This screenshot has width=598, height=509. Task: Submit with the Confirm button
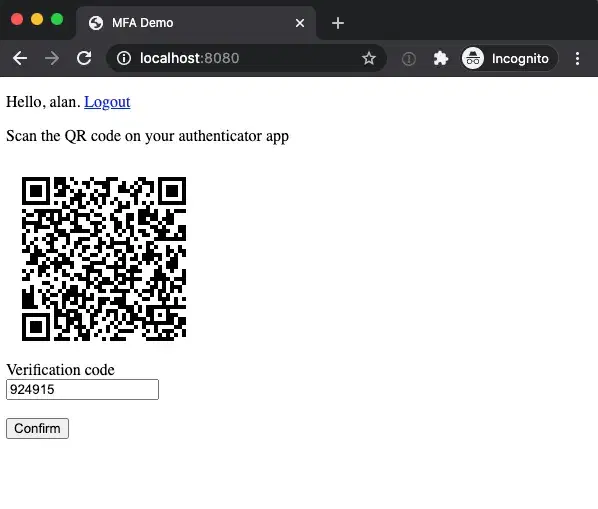coord(37,428)
